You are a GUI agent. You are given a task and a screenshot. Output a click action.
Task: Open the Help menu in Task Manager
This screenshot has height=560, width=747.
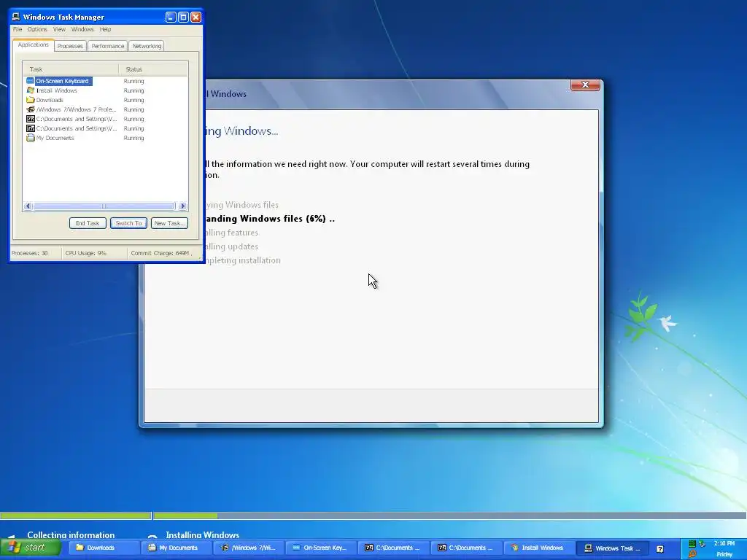coord(105,29)
